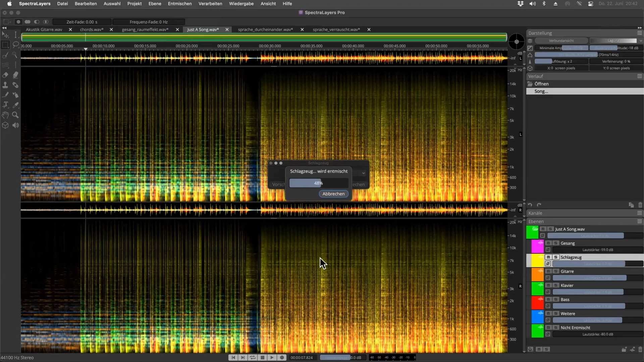Click the redo arrow in Verlauf panel
The height and width of the screenshot is (362, 644).
pos(539,205)
